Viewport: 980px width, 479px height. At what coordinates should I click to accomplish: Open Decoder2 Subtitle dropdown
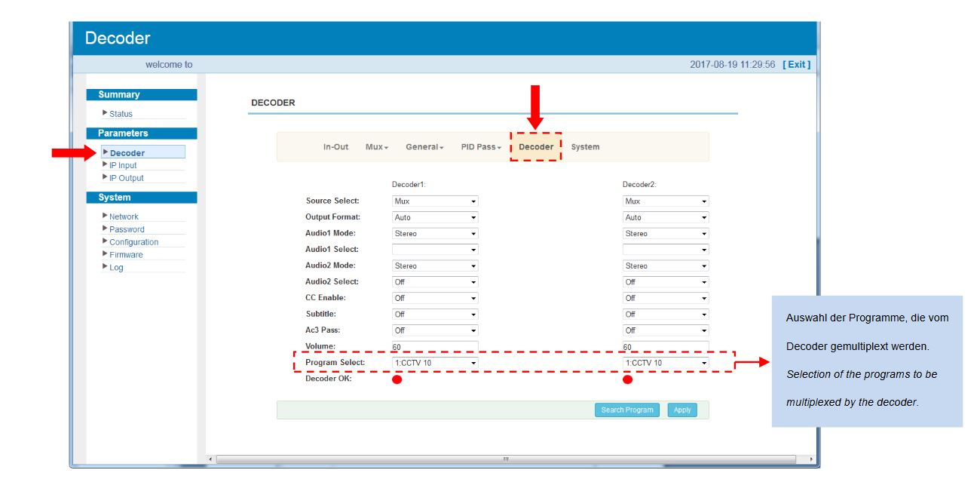(666, 315)
